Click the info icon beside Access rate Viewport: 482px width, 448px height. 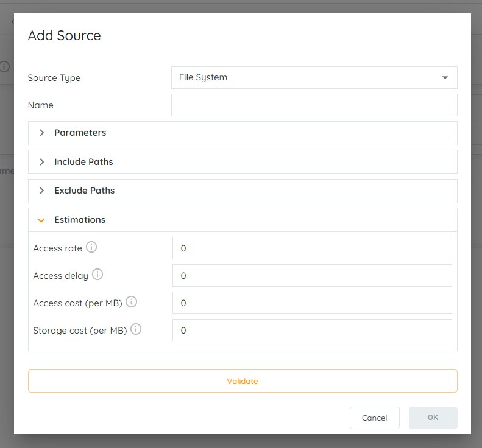[x=91, y=247]
